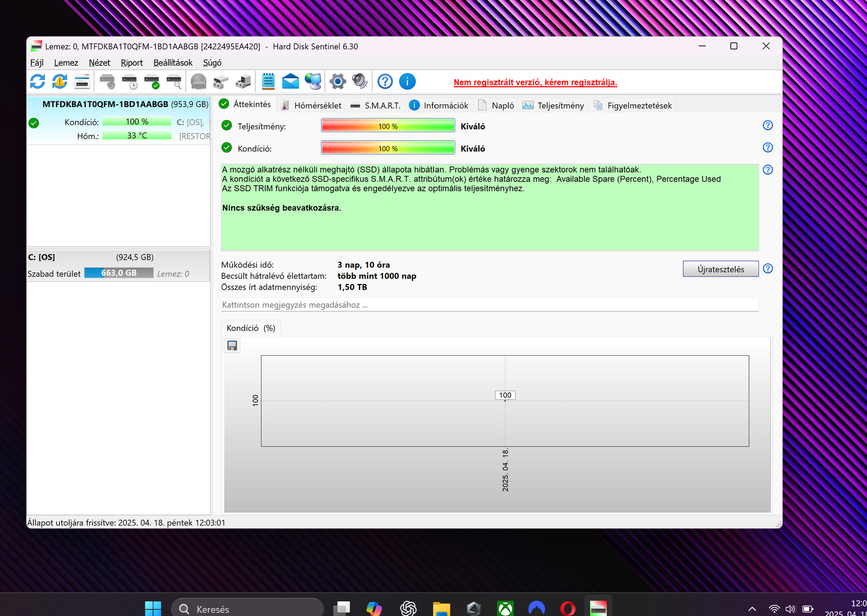
Task: Switch to the Információk tab
Action: click(x=439, y=105)
